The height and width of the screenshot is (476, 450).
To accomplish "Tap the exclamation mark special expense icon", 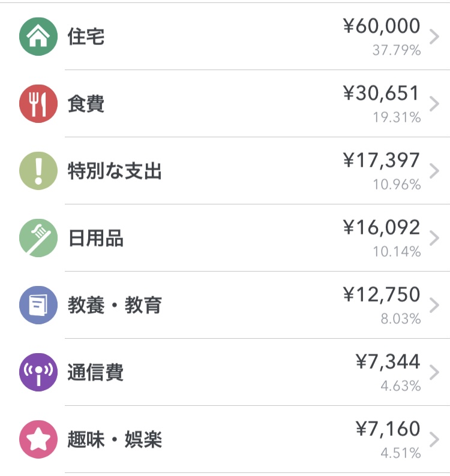I will tap(38, 171).
